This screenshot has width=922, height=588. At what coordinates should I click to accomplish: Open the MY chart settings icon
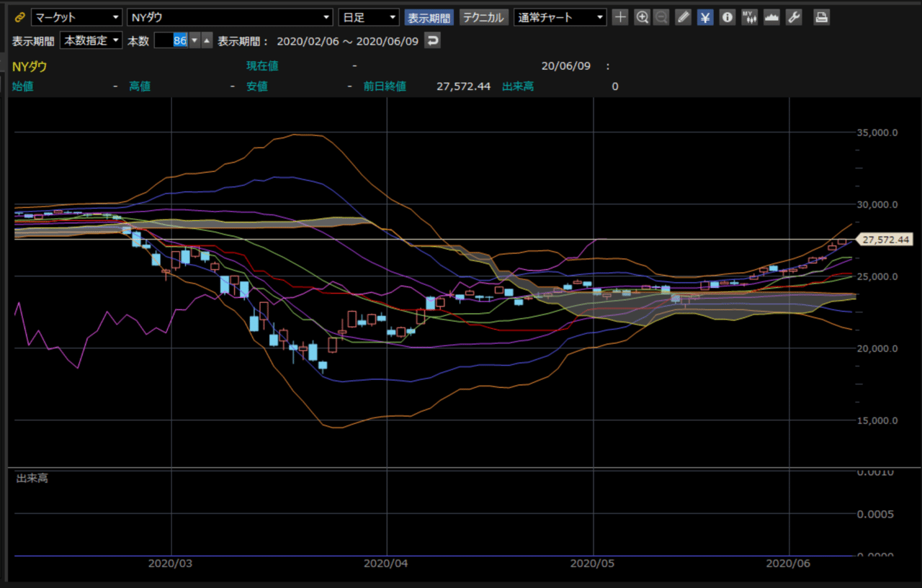pyautogui.click(x=750, y=17)
